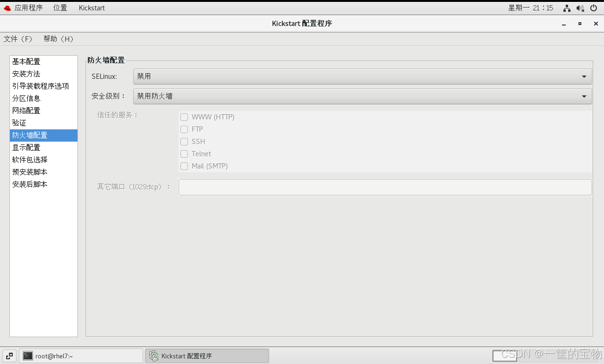Viewport: 604px width, 364px height.
Task: Enable the SSH trusted service checkbox
Action: coord(184,142)
